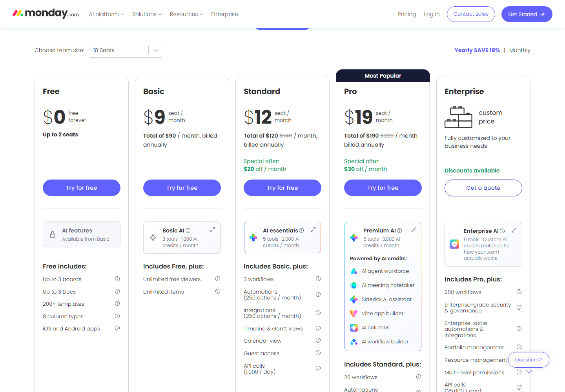This screenshot has height=392, width=565.
Task: Expand the Enterprise AI card
Action: [514, 230]
